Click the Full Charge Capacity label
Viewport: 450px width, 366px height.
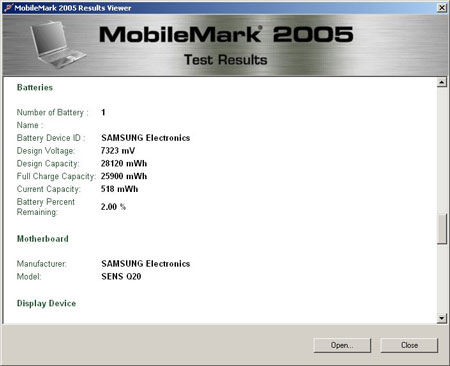coord(56,176)
